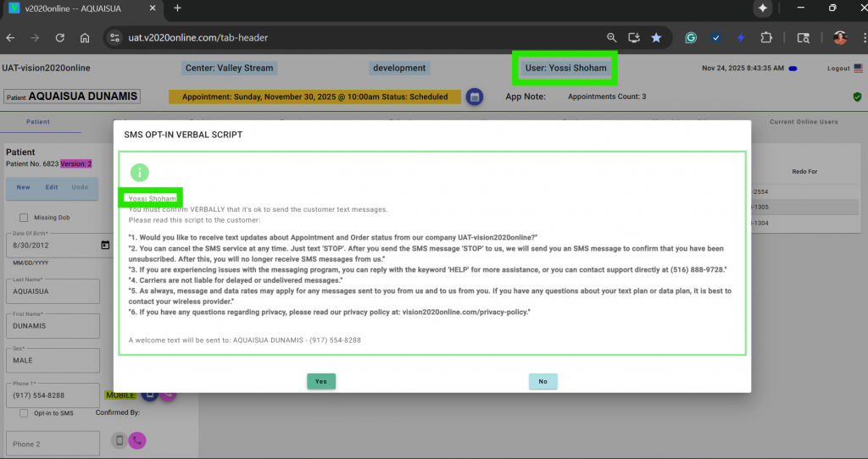Viewport: 868px width, 459px height.
Task: Click the gray mobile device icon
Action: click(120, 440)
